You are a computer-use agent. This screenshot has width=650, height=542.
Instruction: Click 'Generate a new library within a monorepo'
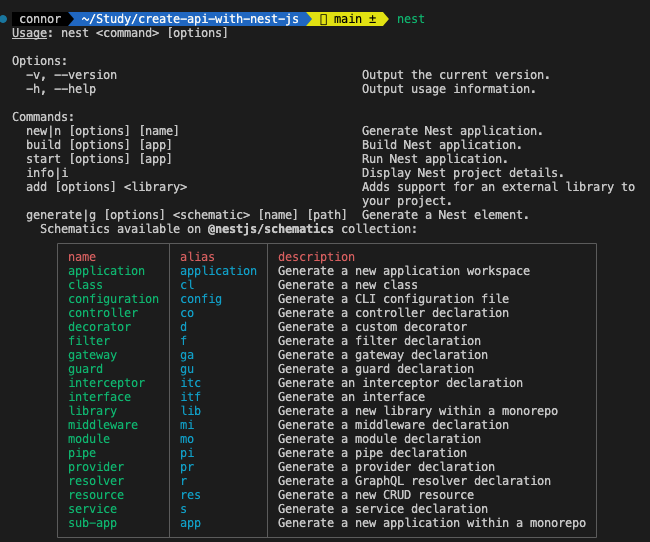tap(418, 411)
